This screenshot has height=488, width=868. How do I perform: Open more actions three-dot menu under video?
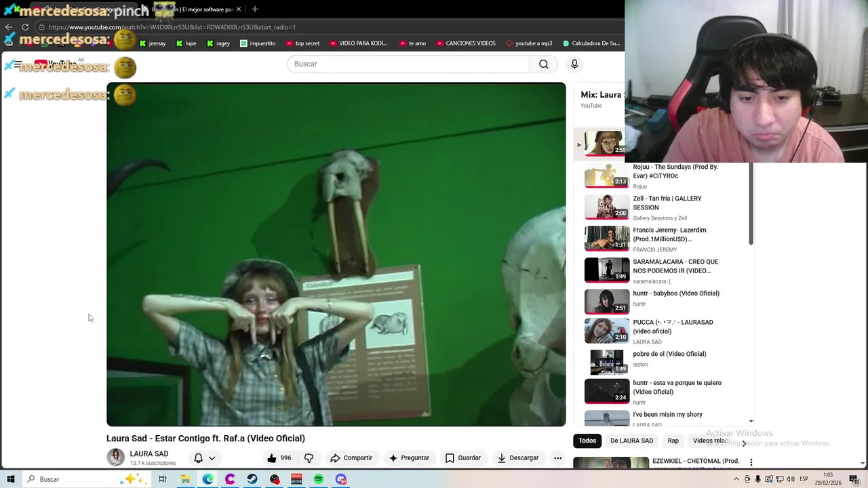(x=557, y=458)
